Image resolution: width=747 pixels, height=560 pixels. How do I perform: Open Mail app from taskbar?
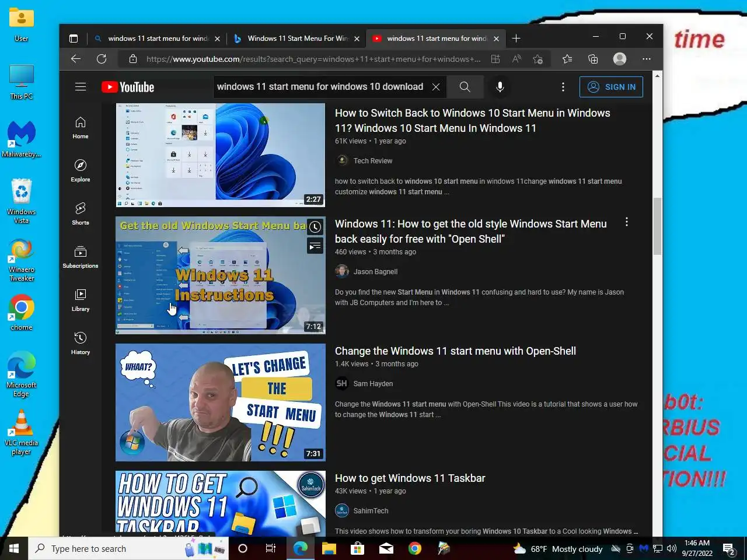[386, 548]
